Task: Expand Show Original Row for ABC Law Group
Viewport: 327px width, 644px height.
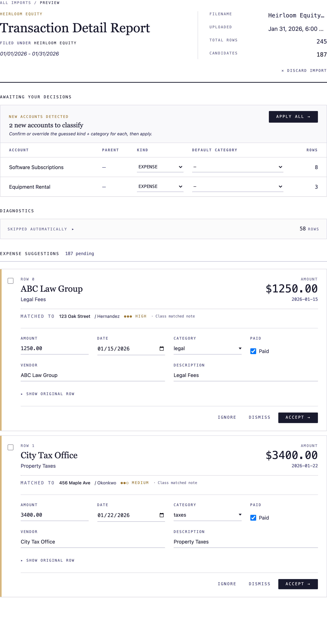Action: [48, 394]
